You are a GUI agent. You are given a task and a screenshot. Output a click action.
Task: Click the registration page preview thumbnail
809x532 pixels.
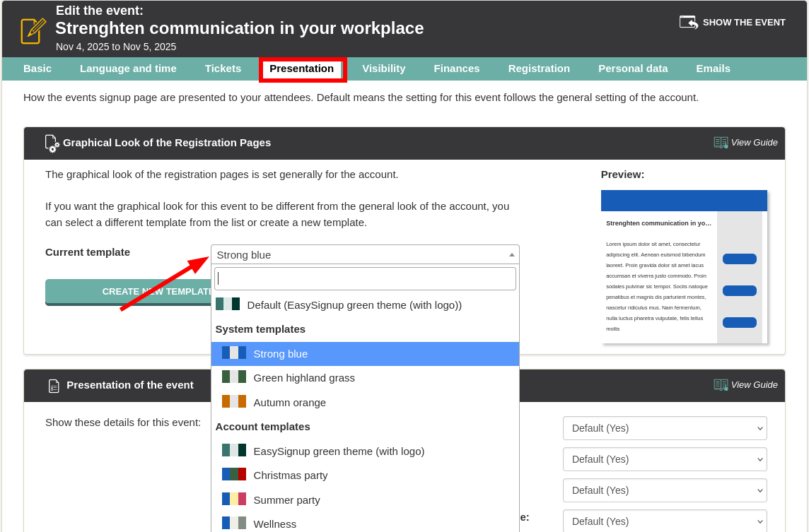click(683, 266)
